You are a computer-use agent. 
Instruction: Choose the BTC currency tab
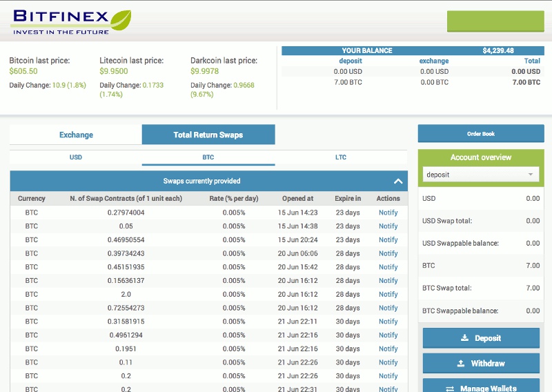pyautogui.click(x=208, y=157)
